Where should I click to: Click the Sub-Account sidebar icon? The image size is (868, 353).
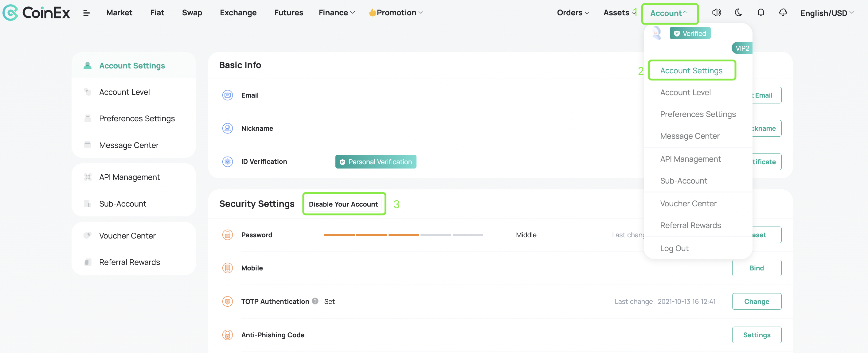88,204
